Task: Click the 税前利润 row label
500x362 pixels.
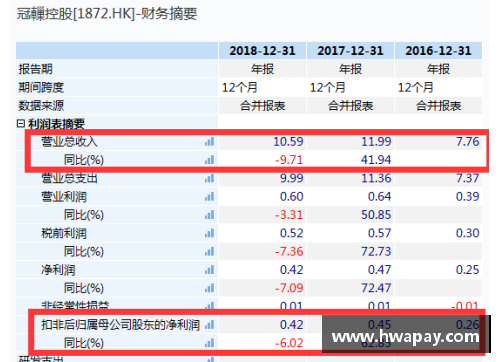Action: pos(64,233)
